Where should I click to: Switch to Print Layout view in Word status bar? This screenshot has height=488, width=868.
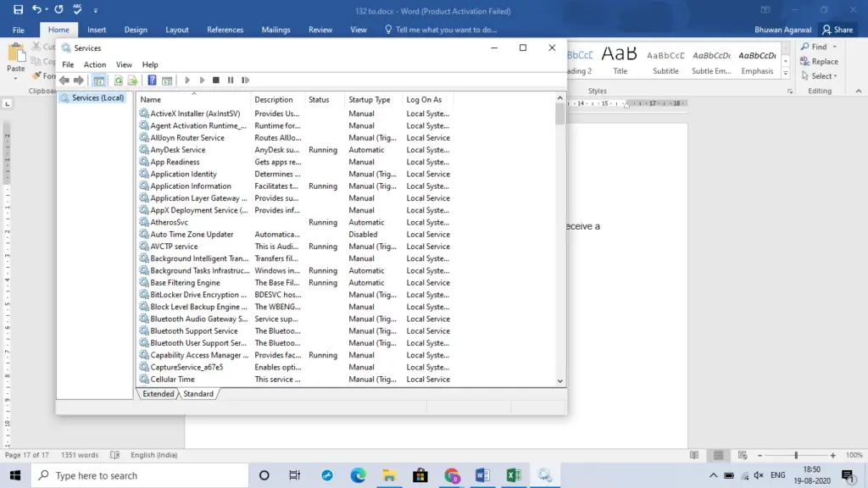click(719, 455)
